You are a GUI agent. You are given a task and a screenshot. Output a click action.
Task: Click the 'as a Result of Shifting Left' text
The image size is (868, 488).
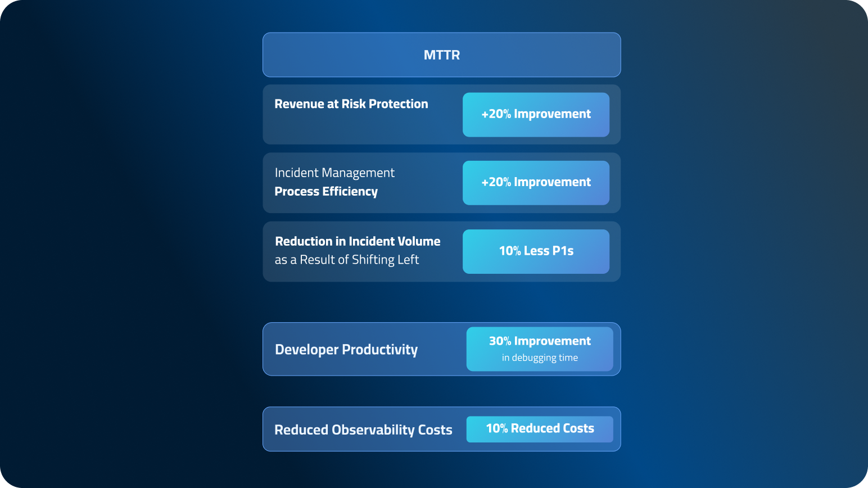(x=347, y=260)
